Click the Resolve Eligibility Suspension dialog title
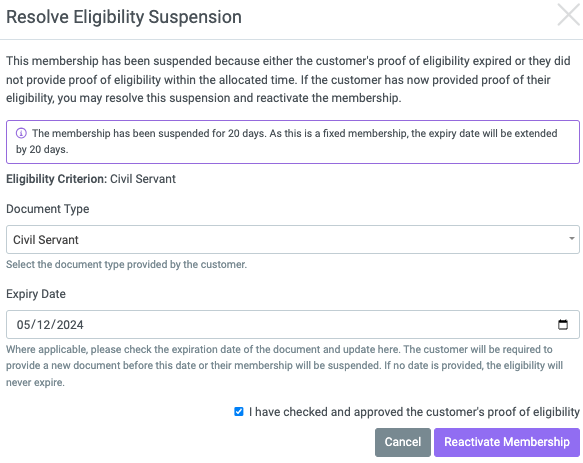 (124, 17)
